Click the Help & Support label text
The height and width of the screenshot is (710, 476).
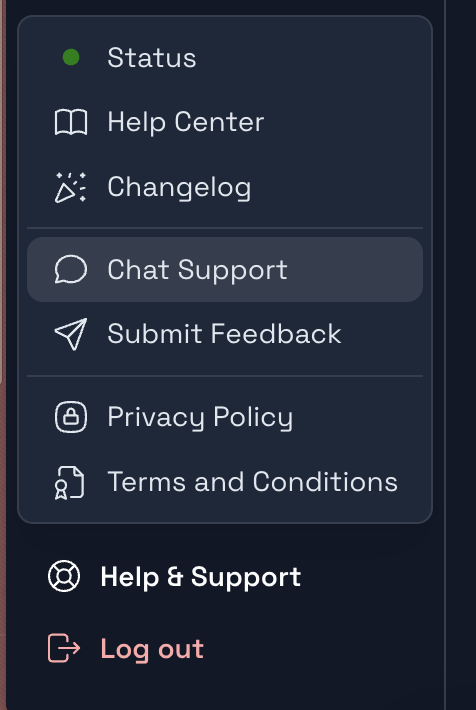(x=201, y=577)
